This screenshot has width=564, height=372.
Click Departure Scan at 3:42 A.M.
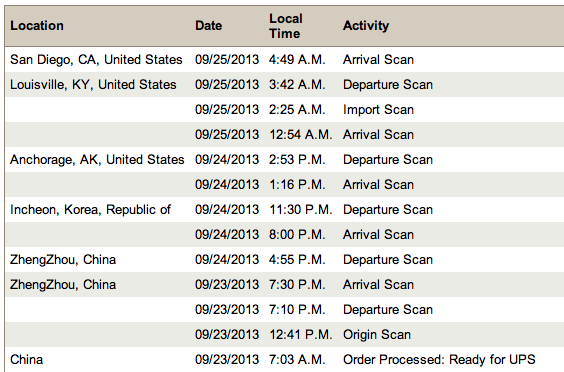tap(388, 85)
